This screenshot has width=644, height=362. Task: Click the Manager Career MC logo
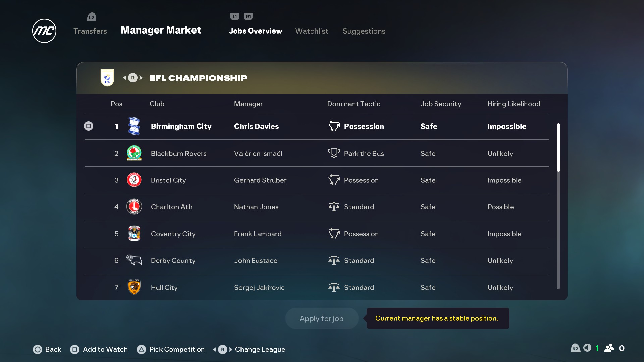tap(44, 31)
